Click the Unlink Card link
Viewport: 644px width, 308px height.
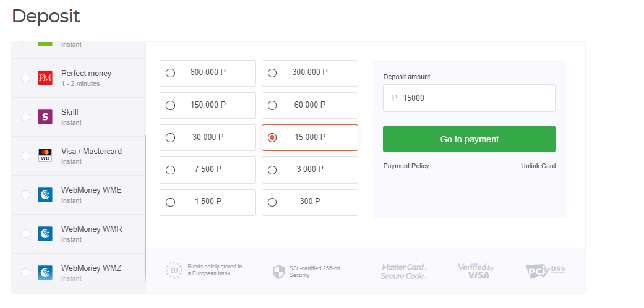point(538,166)
